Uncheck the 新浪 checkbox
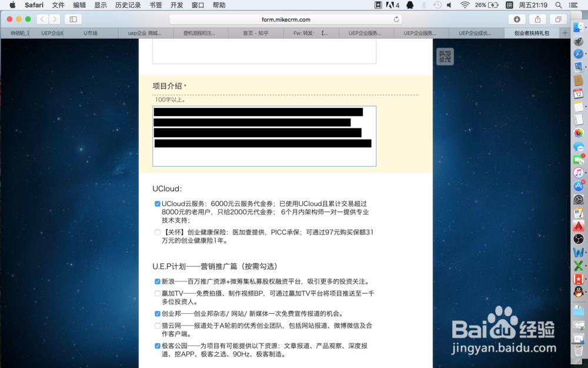This screenshot has height=368, width=588. tap(158, 281)
